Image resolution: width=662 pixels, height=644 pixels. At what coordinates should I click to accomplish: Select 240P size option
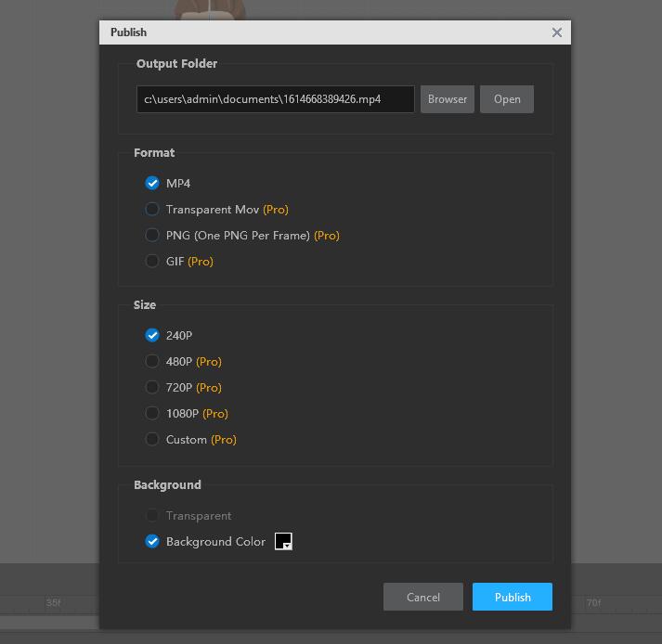click(x=152, y=336)
